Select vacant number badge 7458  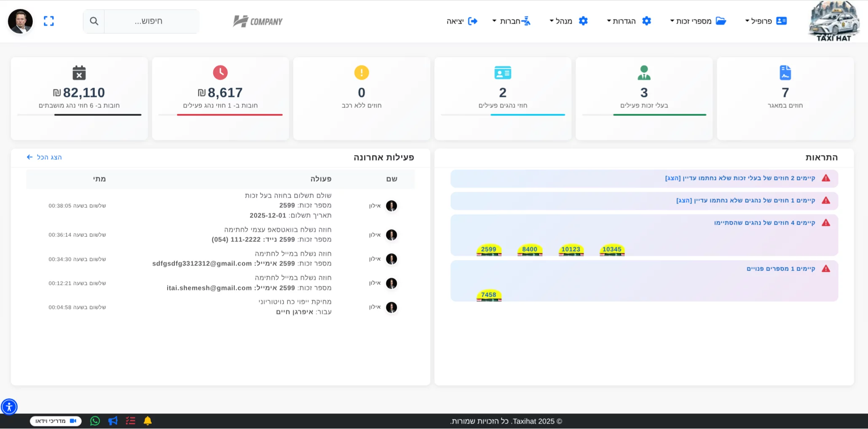(489, 295)
